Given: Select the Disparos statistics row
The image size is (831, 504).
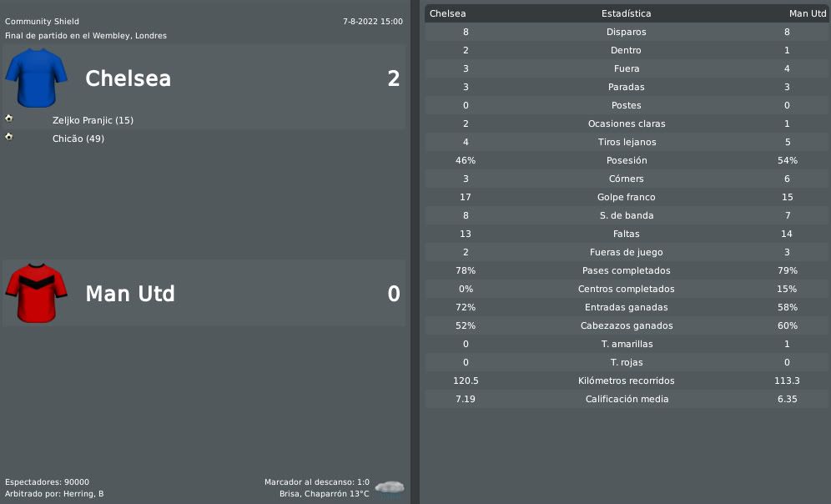Looking at the screenshot, I should point(627,32).
